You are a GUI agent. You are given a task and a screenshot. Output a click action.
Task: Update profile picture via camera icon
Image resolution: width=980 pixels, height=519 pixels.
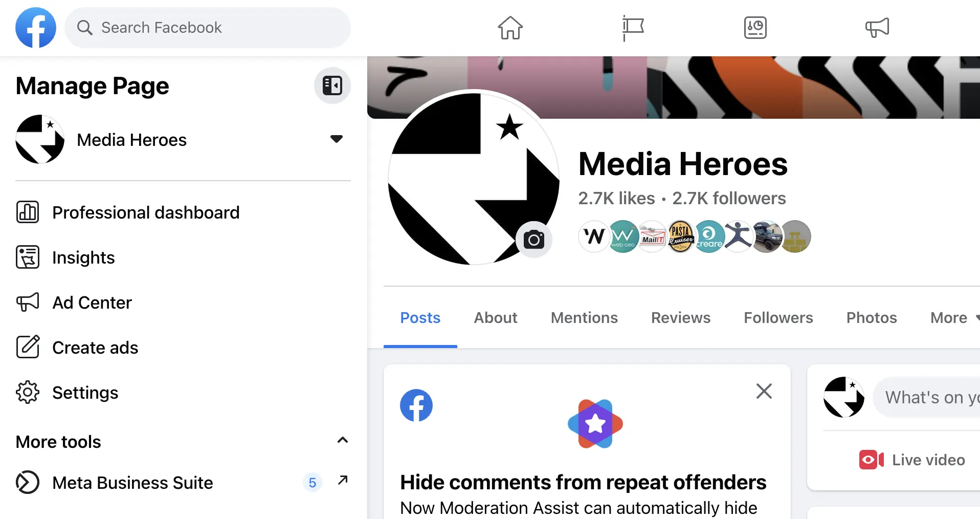pos(534,240)
